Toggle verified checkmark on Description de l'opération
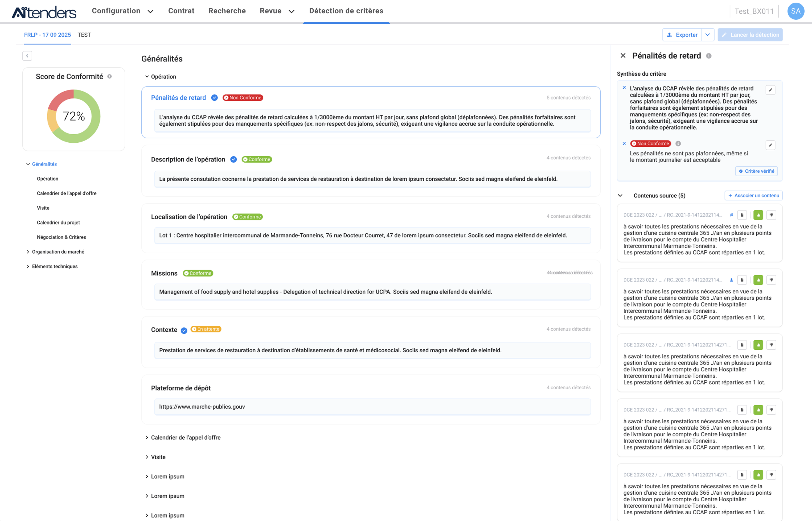 tap(233, 159)
